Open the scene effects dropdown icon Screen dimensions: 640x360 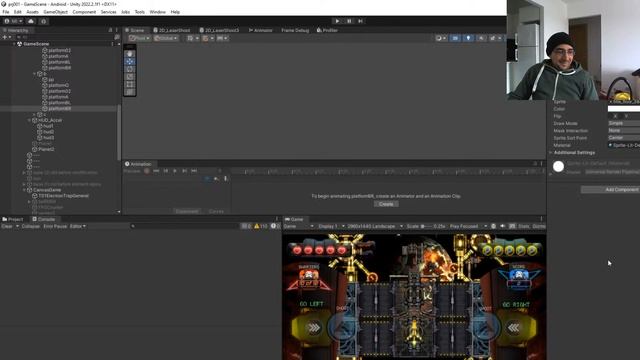tap(495, 38)
